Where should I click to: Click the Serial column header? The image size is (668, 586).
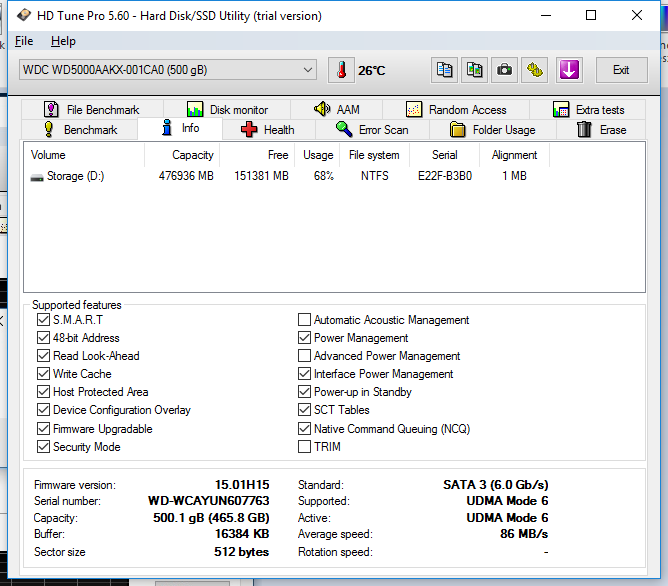click(445, 155)
